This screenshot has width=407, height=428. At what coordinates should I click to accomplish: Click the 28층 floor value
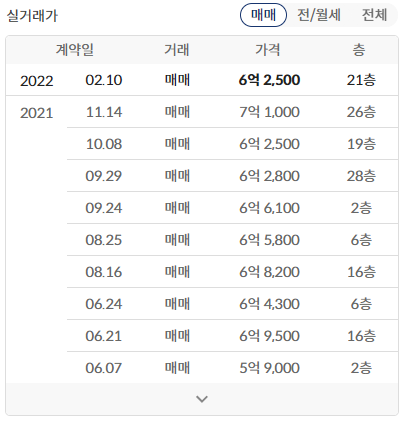click(x=361, y=176)
